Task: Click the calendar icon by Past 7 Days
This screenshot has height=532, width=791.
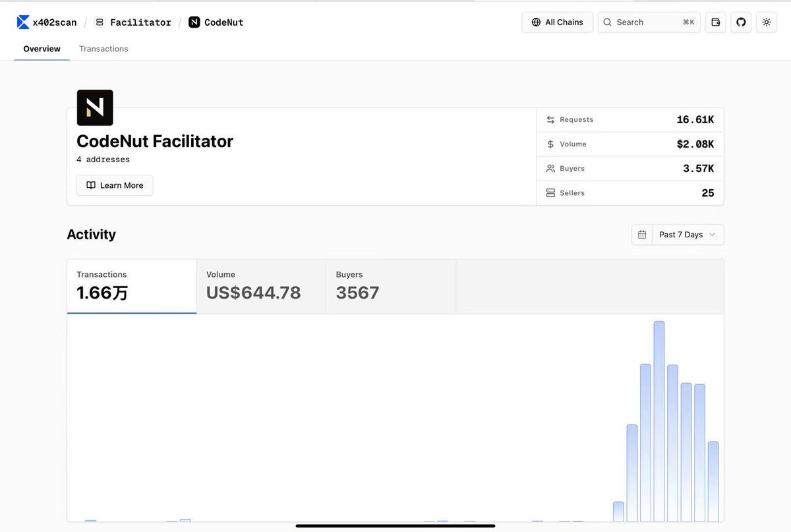Action: (642, 235)
